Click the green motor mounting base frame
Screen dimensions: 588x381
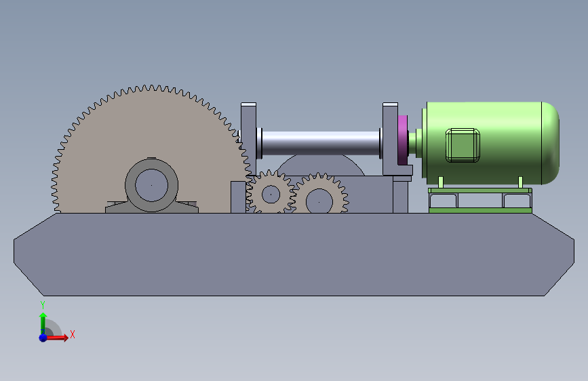pos(480,200)
